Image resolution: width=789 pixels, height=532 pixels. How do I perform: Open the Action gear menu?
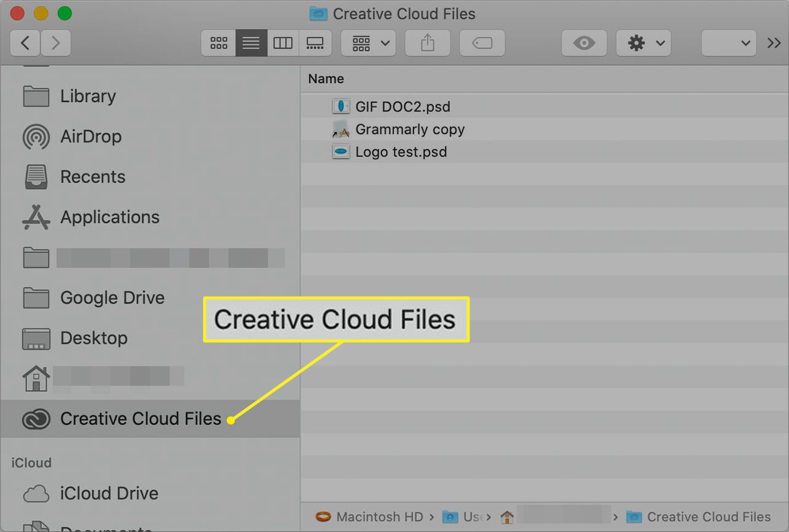(643, 43)
